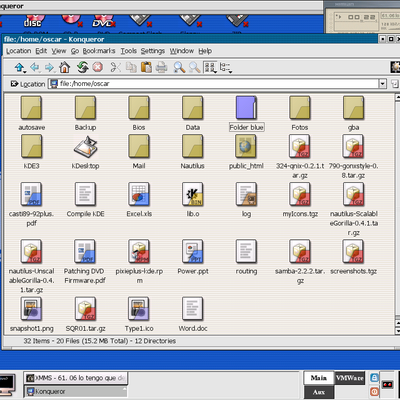This screenshot has width=400, height=400.
Task: Select nautilus-UnscalableGorilla-0.4.1.tar.gz archive
Action: coord(31,266)
